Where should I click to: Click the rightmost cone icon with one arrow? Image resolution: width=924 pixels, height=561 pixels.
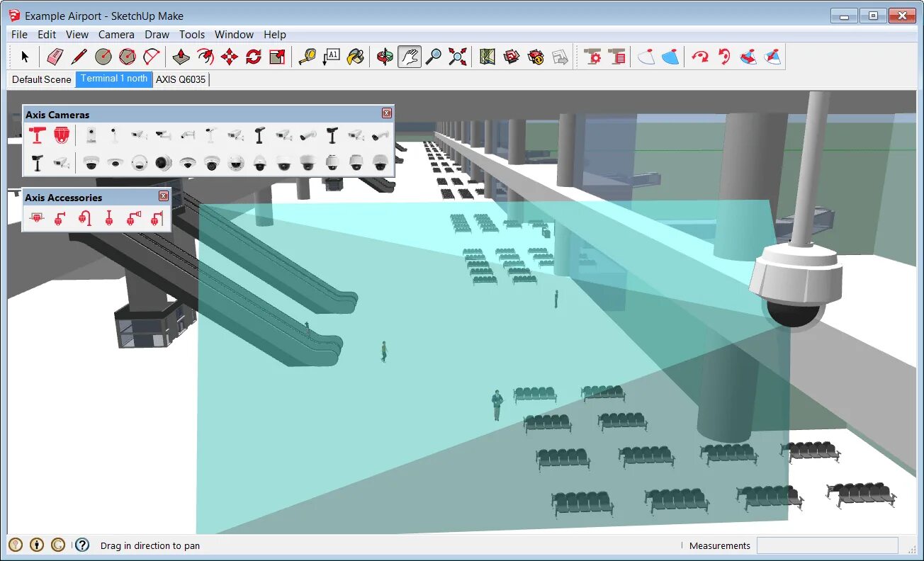tap(773, 57)
